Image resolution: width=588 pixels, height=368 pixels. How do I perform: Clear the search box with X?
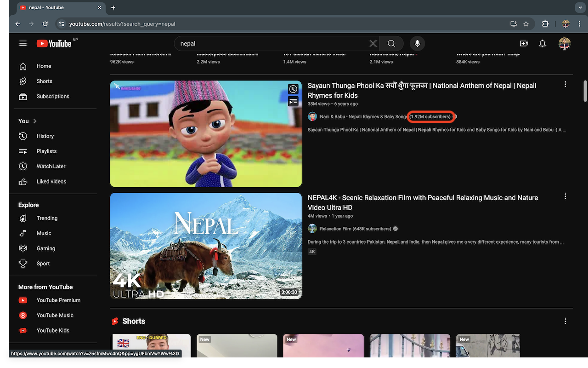[x=373, y=43]
